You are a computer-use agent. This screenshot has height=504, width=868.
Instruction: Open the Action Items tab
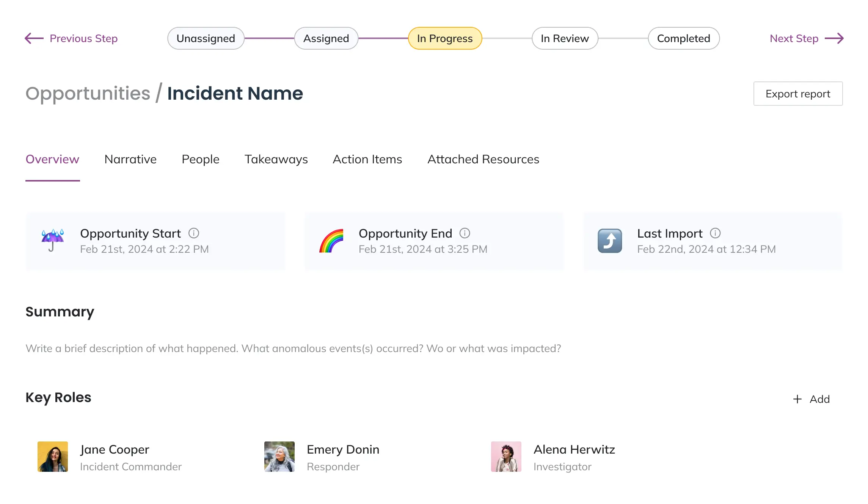click(367, 159)
